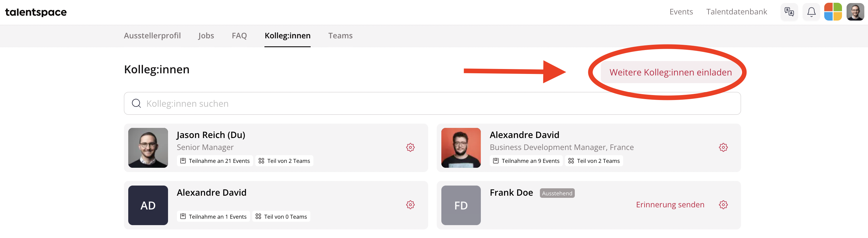Click the colorful company logo icon

[832, 12]
